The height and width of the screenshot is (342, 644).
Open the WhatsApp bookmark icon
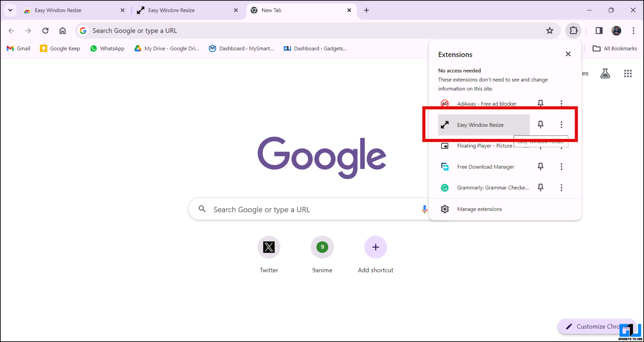(93, 48)
